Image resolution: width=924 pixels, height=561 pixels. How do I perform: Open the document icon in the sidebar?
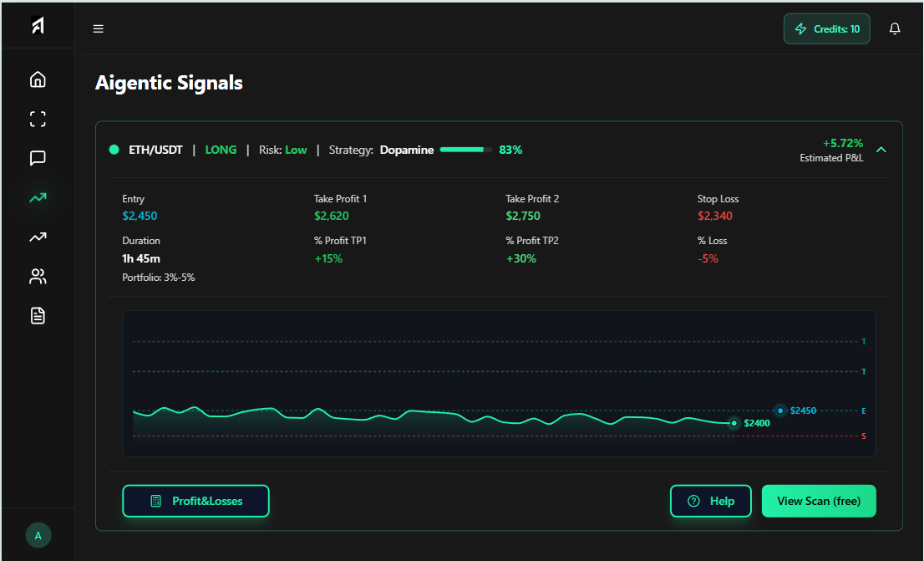[38, 315]
